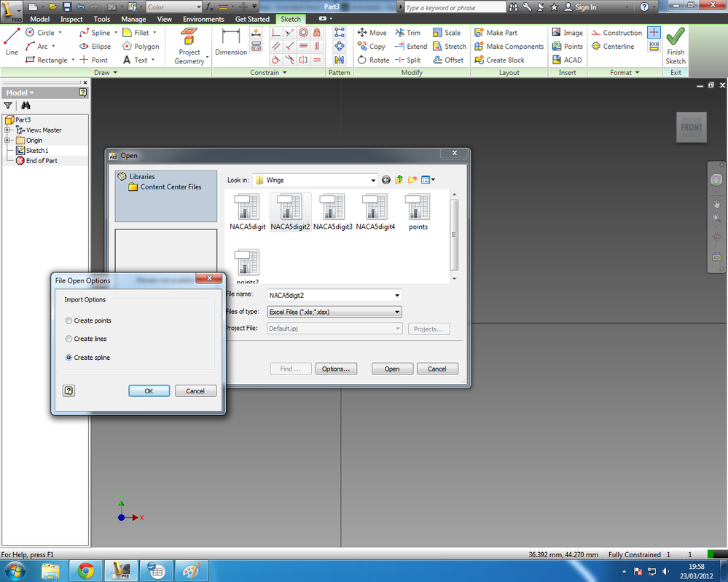Open Files of type dropdown

[x=397, y=312]
